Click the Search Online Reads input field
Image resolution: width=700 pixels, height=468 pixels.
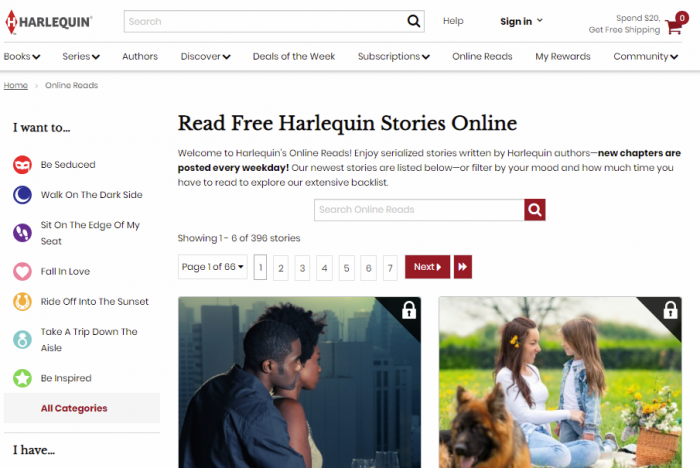pos(419,209)
